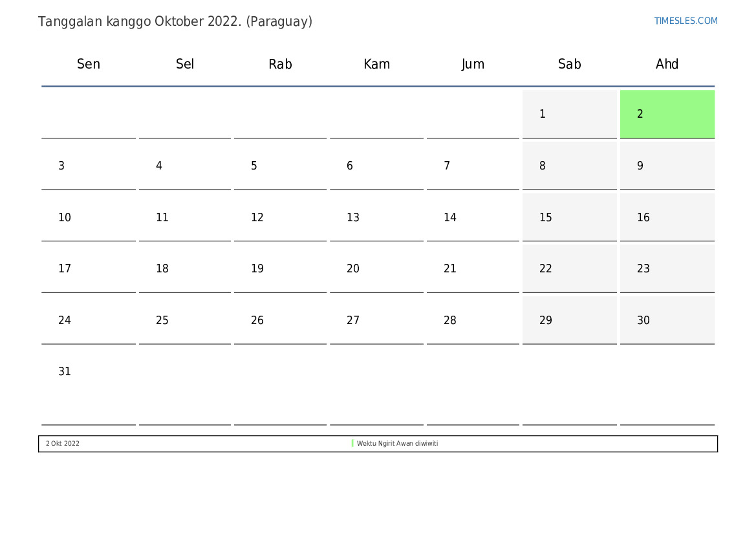This screenshot has width=756, height=535.
Task: Select Saturday date 22 cell
Action: [569, 268]
